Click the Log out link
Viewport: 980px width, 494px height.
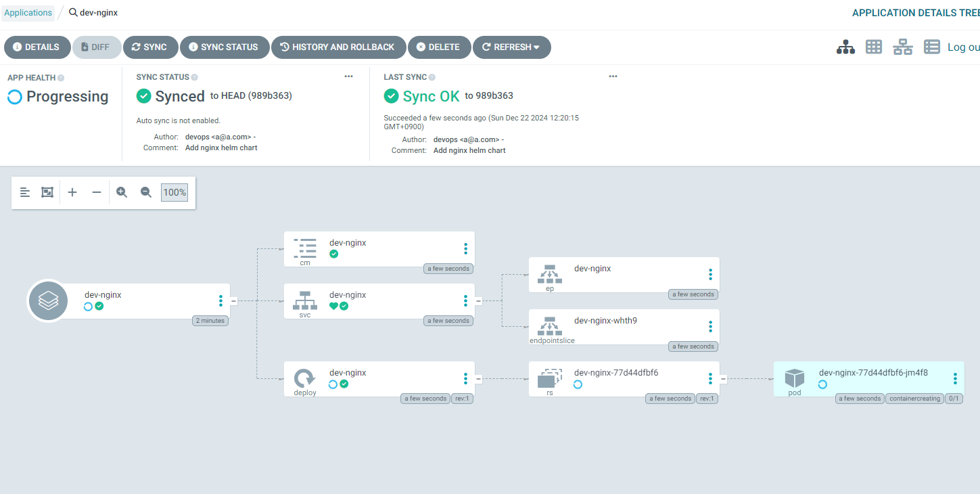[x=963, y=47]
